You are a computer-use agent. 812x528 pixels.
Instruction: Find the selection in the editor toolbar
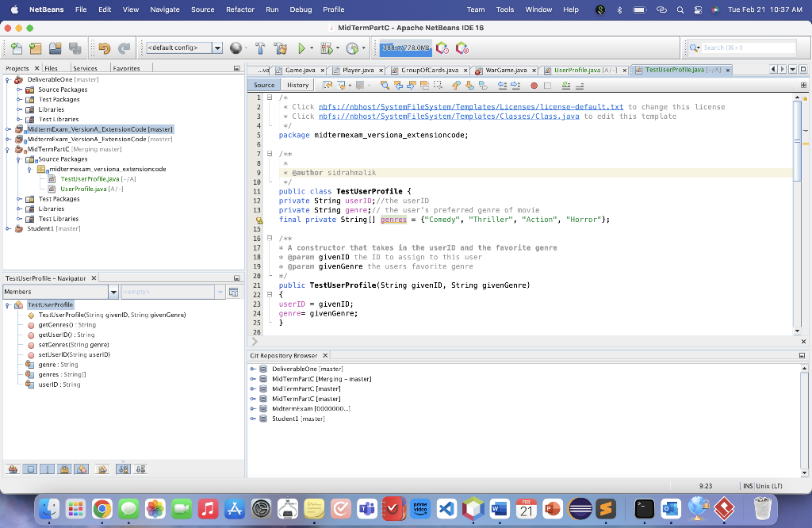click(385, 86)
